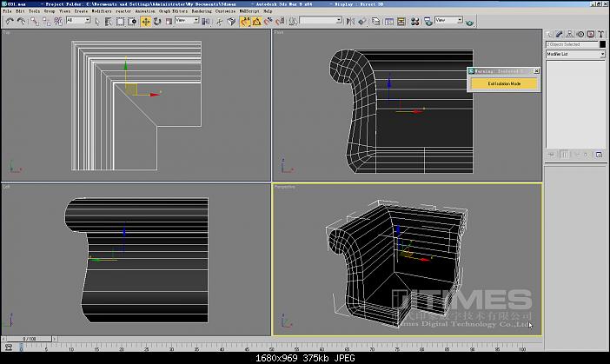This screenshot has width=610, height=364.
Task: Activate the Select and Rotate tool
Action: pyautogui.click(x=157, y=22)
